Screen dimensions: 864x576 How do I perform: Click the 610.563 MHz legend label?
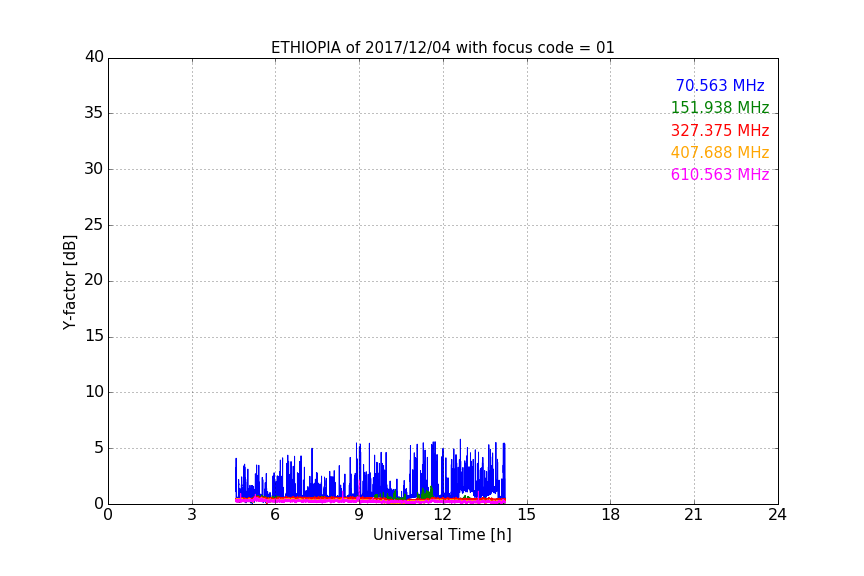(720, 175)
